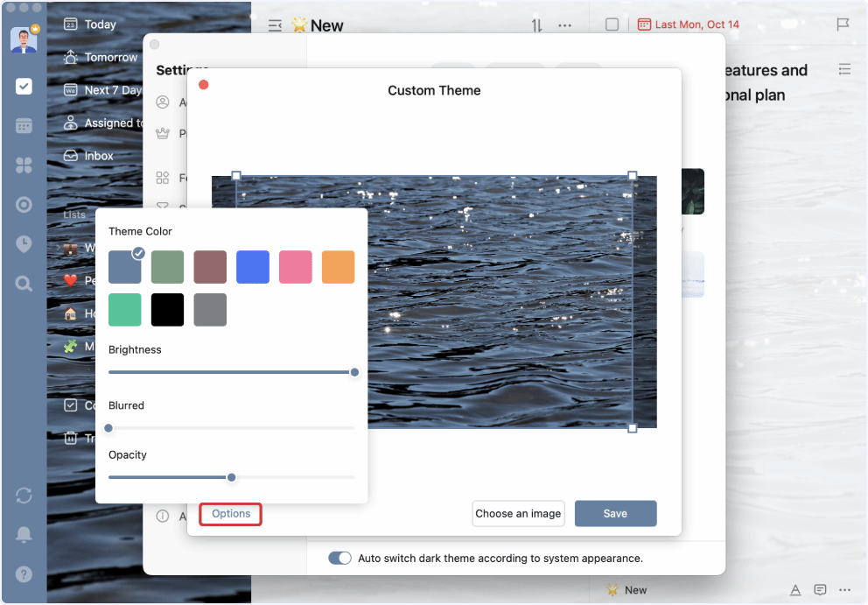Click the Sync icon in the sidebar
Screen dimensions: 868x605
(x=24, y=496)
